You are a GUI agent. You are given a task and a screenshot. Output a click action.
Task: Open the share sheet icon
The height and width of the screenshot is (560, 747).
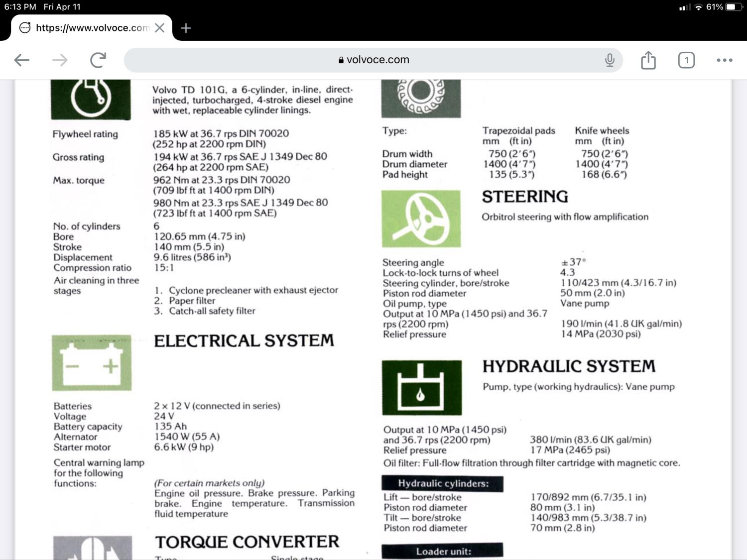648,60
